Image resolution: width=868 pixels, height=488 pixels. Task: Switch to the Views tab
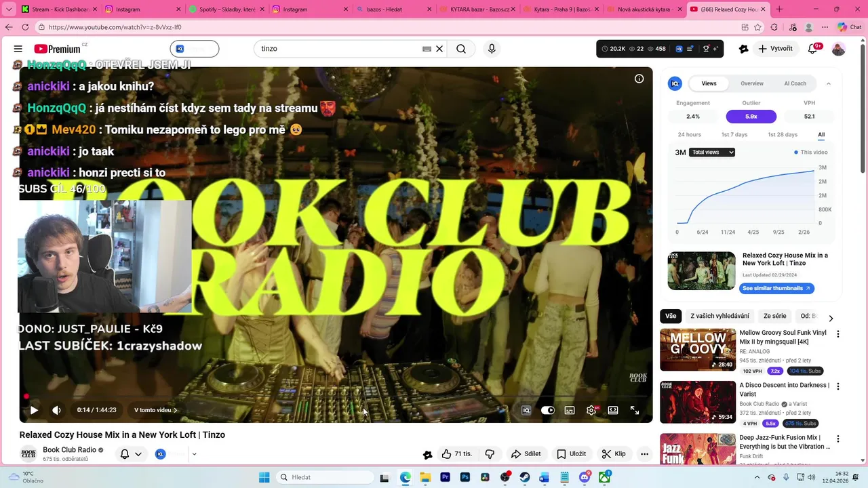point(709,83)
